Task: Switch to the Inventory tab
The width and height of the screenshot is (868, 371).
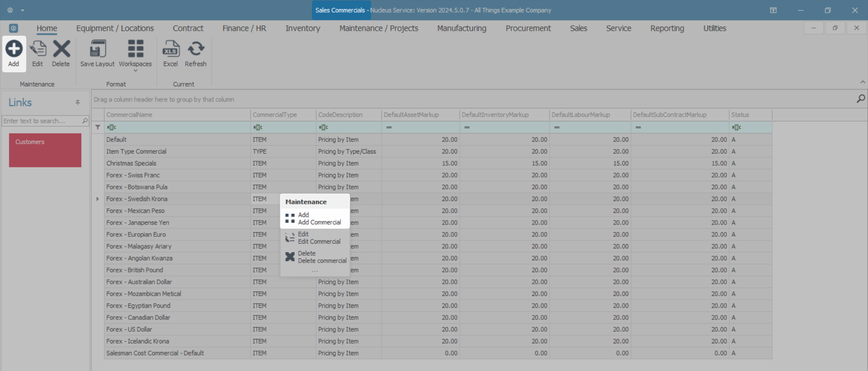Action: (x=303, y=28)
